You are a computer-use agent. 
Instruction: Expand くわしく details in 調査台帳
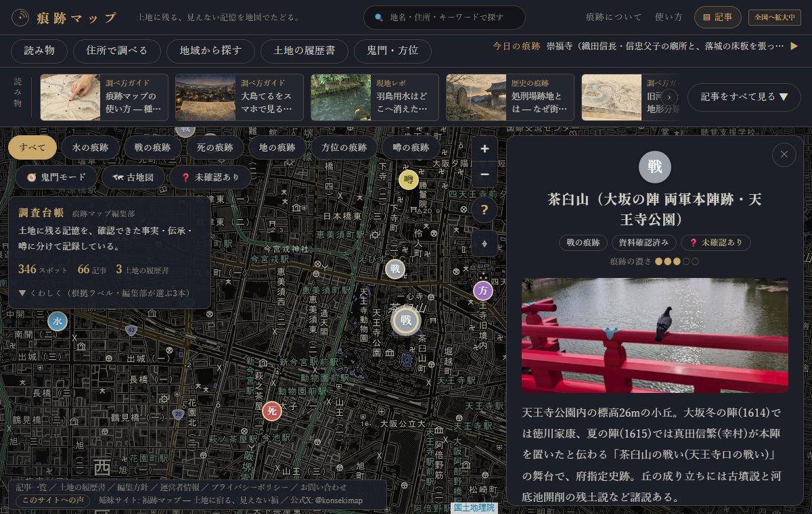105,293
